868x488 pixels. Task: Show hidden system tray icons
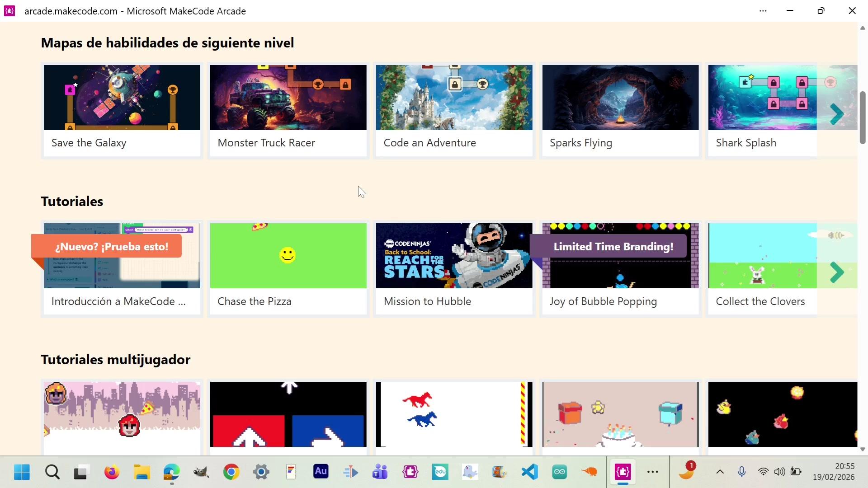tap(720, 472)
